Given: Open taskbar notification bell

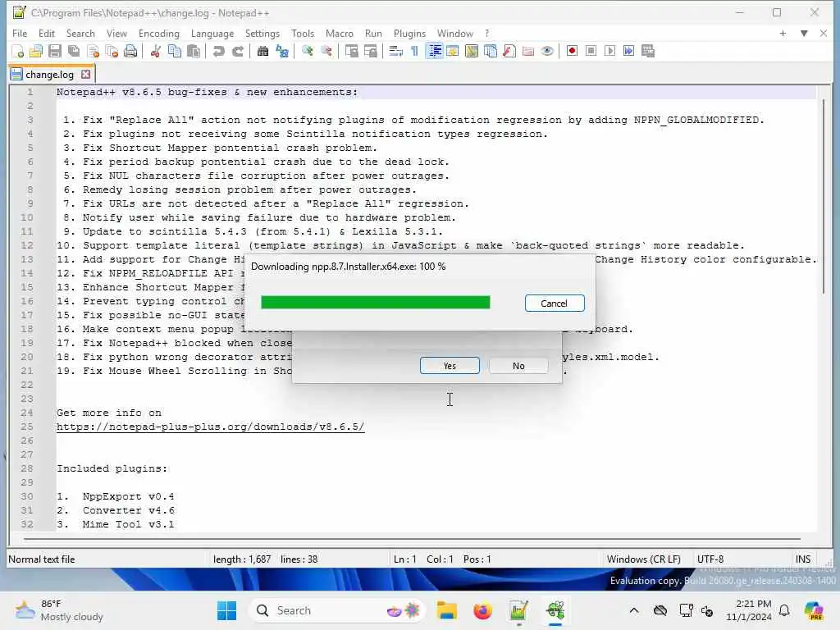Looking at the screenshot, I should 784,610.
